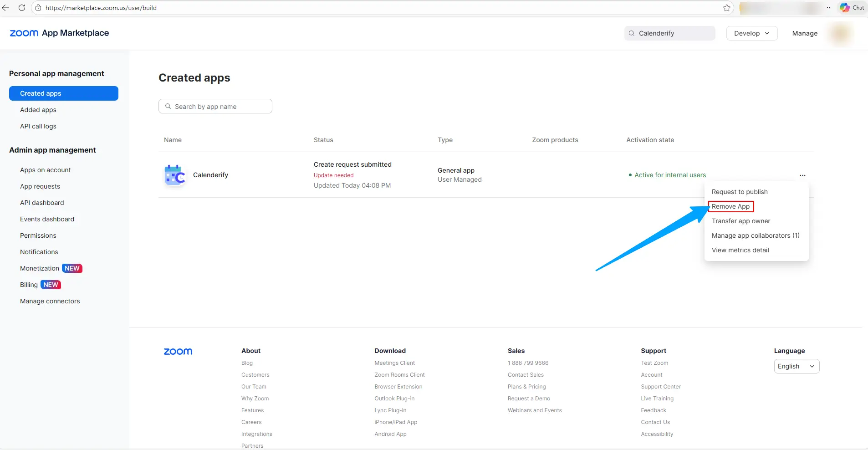
Task: Click the Zoom App Marketplace logo
Action: (x=59, y=33)
